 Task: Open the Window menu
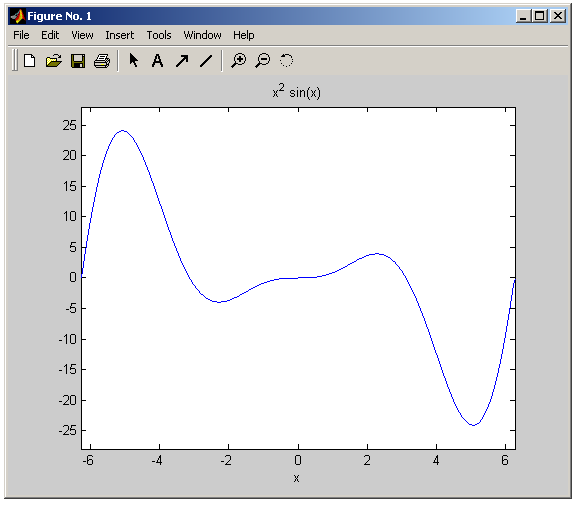click(x=202, y=35)
